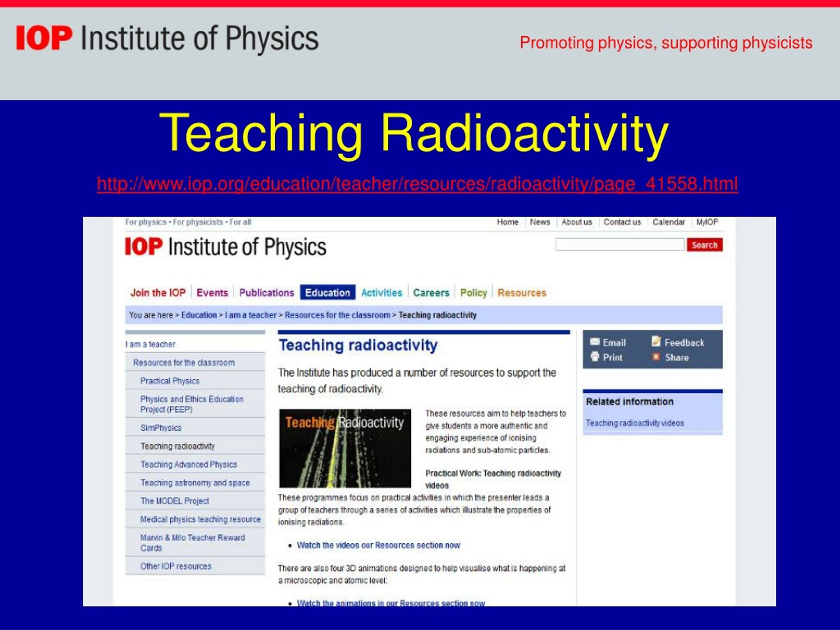Click the Teaching Radioactivity thumbnail image
The width and height of the screenshot is (840, 630).
(345, 448)
